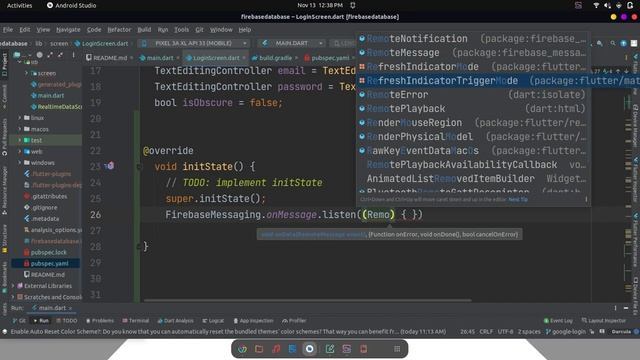
Task: Click the 2 spaces indent setting
Action: coord(529,332)
